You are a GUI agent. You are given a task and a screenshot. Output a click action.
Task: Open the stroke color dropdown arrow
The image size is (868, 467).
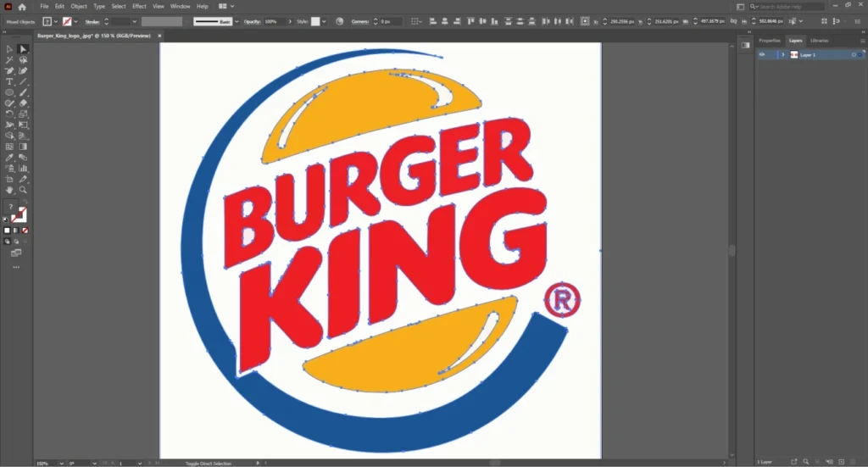[75, 21]
